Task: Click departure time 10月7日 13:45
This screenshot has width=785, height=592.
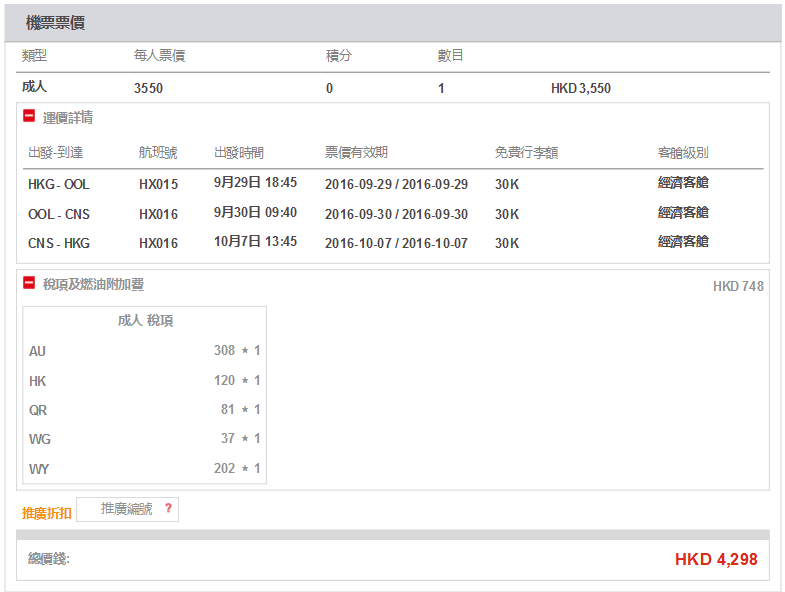Action: [x=255, y=241]
